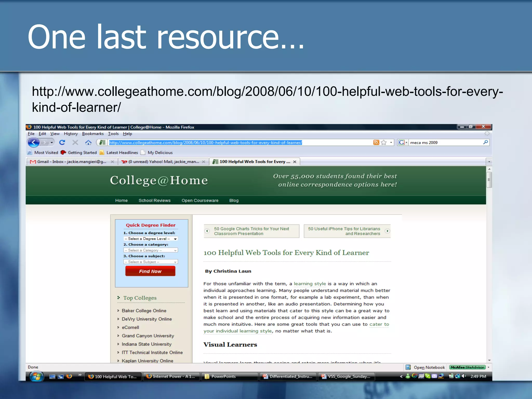This screenshot has height=399, width=532.
Task: Show hidden tray icons arrow
Action: (x=401, y=376)
